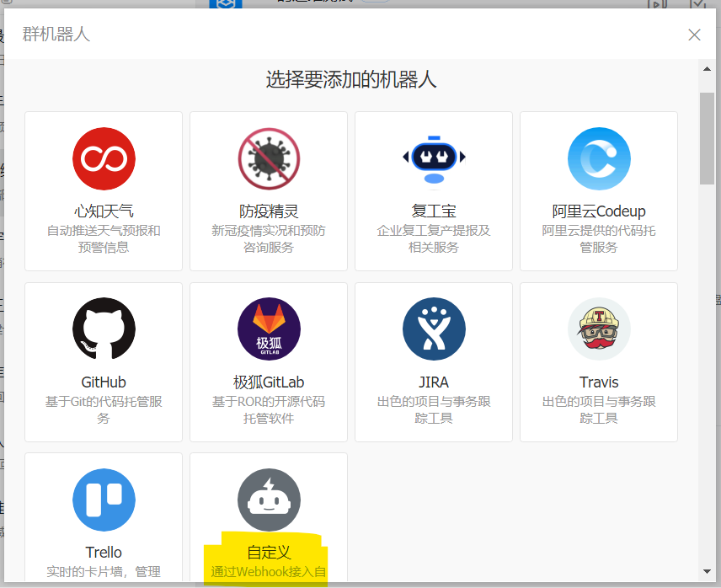Click description 企业复工复产提报及相关服务
Screen dimensions: 721x588
tap(434, 238)
